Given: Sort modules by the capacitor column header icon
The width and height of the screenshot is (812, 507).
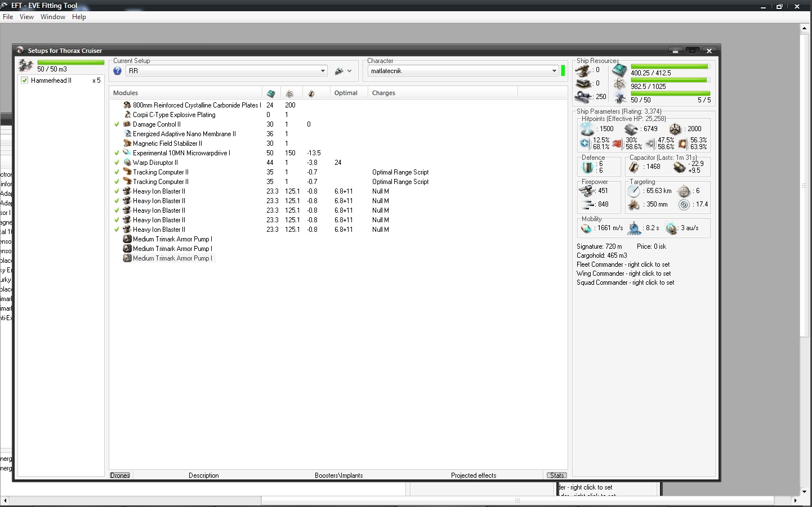Looking at the screenshot, I should coord(311,93).
